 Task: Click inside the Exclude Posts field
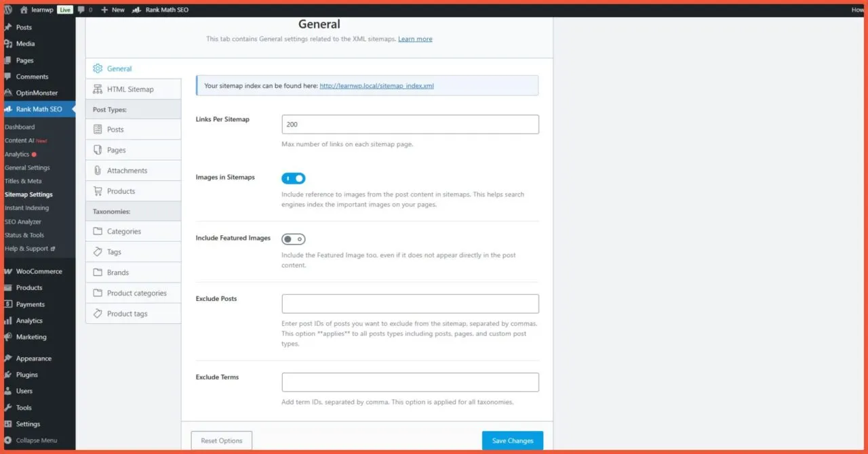[x=410, y=303]
